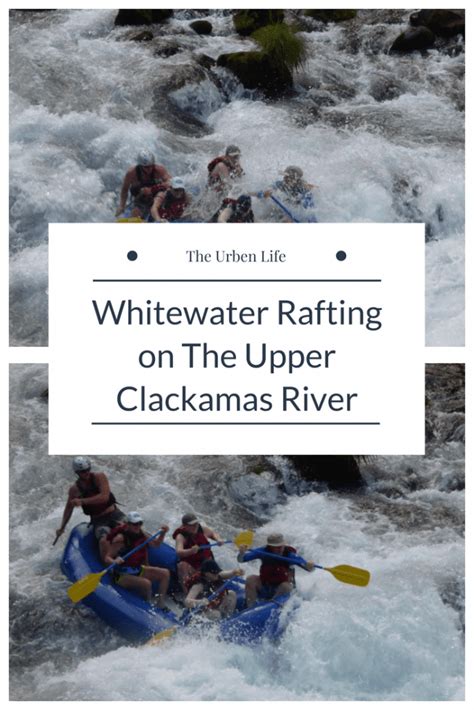Select the Clackamas River text line
The height and width of the screenshot is (710, 474).
(x=237, y=399)
